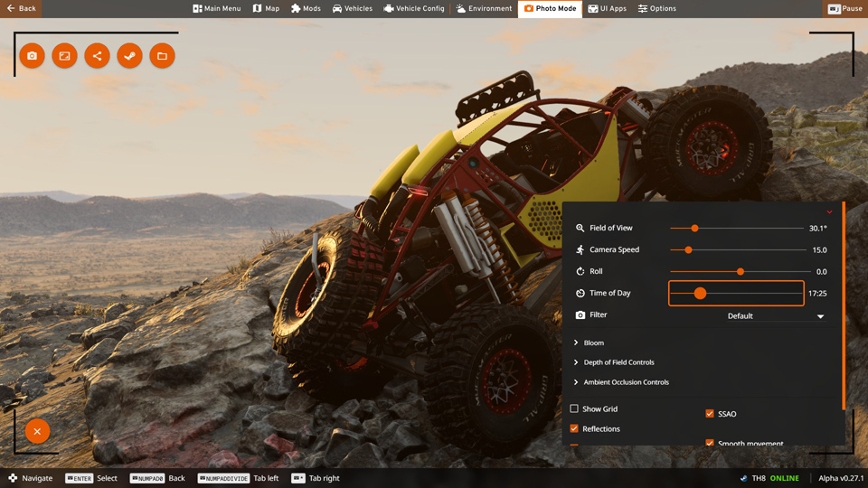Click the Back hint in bottom bar
This screenshot has height=488, width=868.
[x=157, y=479]
